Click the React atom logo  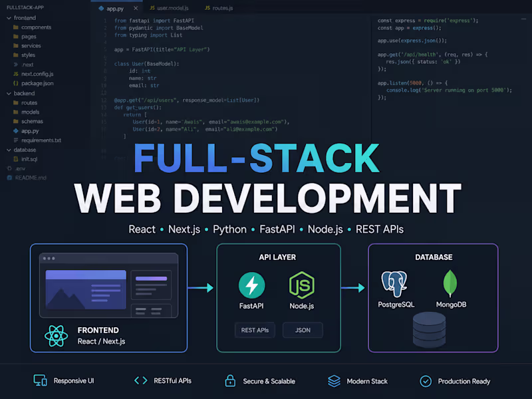point(57,336)
